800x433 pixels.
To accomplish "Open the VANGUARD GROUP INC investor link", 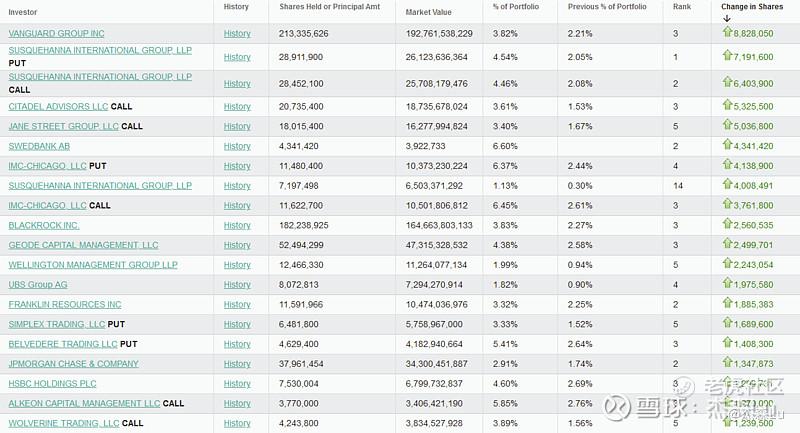I will [x=56, y=34].
